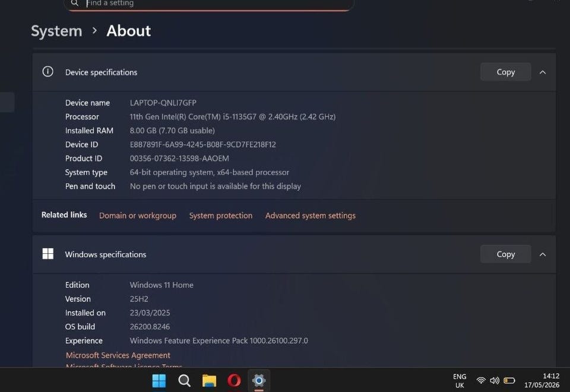Launch File Explorer from taskbar
570x392 pixels.
[209, 381]
